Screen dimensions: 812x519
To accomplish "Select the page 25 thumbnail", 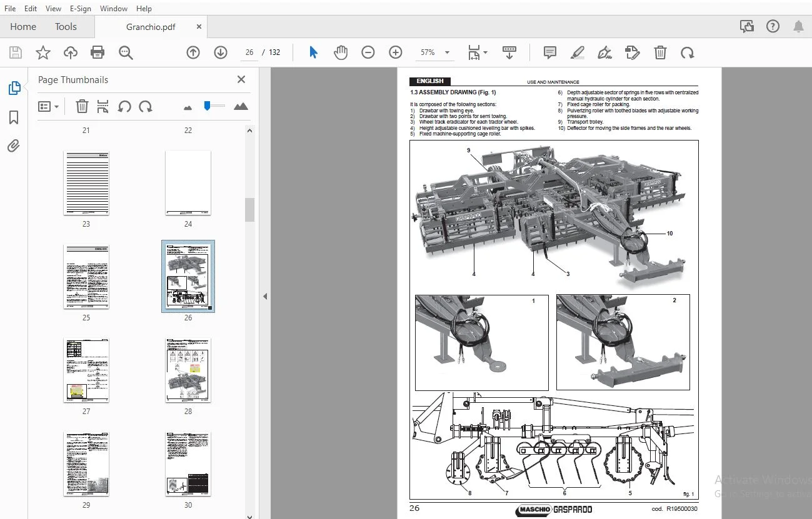I will click(86, 277).
